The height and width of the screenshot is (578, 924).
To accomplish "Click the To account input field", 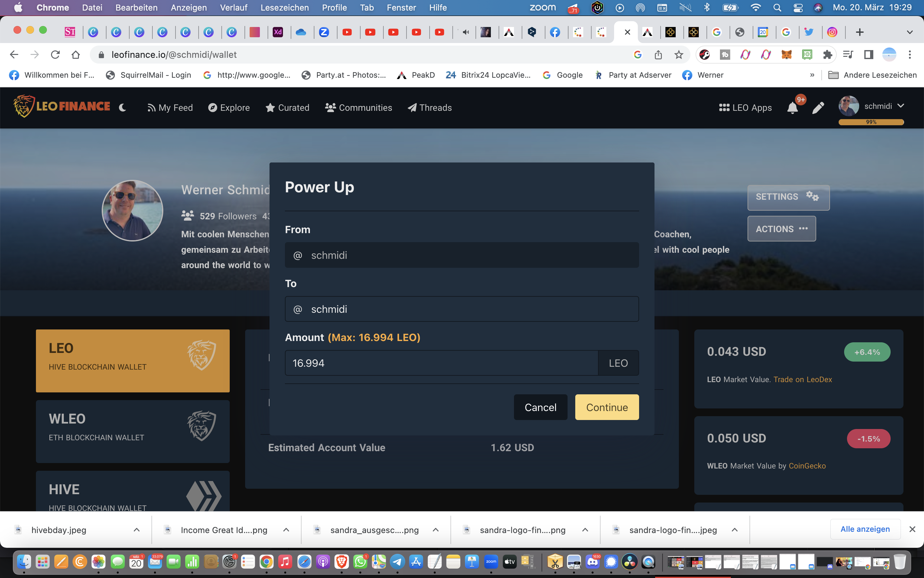I will (462, 309).
